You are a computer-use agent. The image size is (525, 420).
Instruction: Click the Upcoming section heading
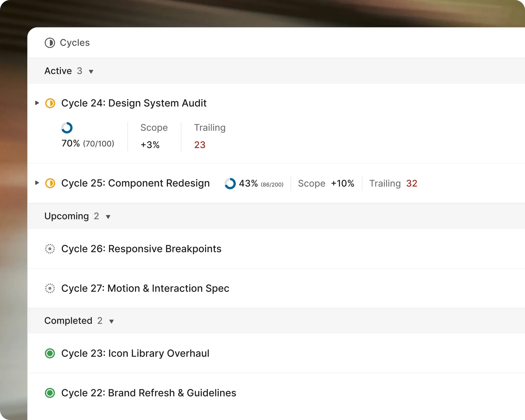click(67, 216)
